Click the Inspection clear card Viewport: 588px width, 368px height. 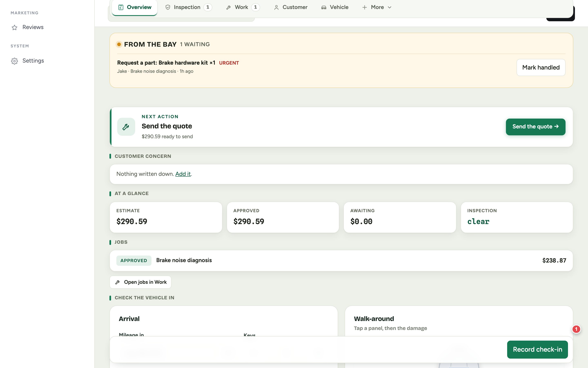(517, 217)
